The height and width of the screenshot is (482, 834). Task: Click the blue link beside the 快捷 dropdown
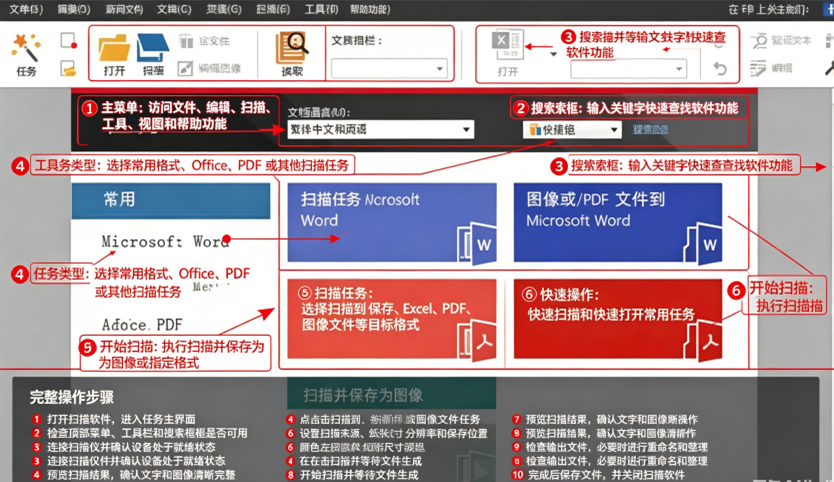(x=650, y=130)
